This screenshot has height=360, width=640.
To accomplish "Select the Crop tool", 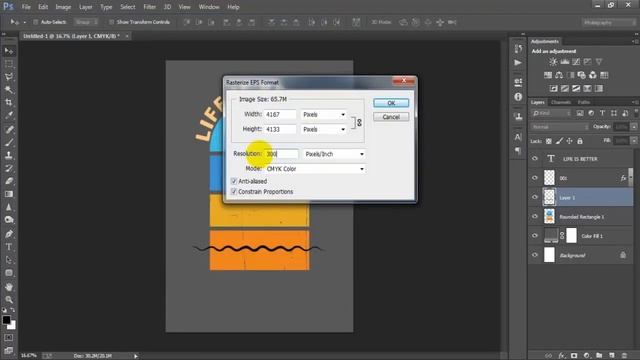I will pos(9,102).
